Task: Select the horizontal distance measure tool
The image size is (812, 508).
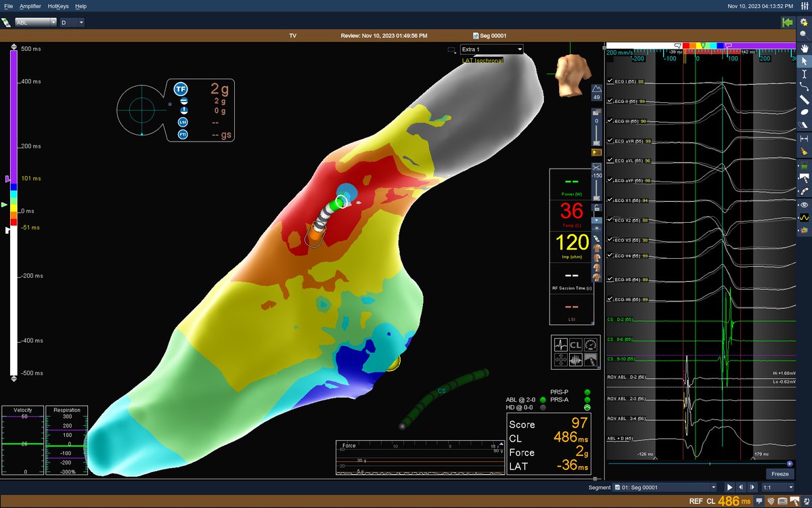Action: click(x=804, y=139)
